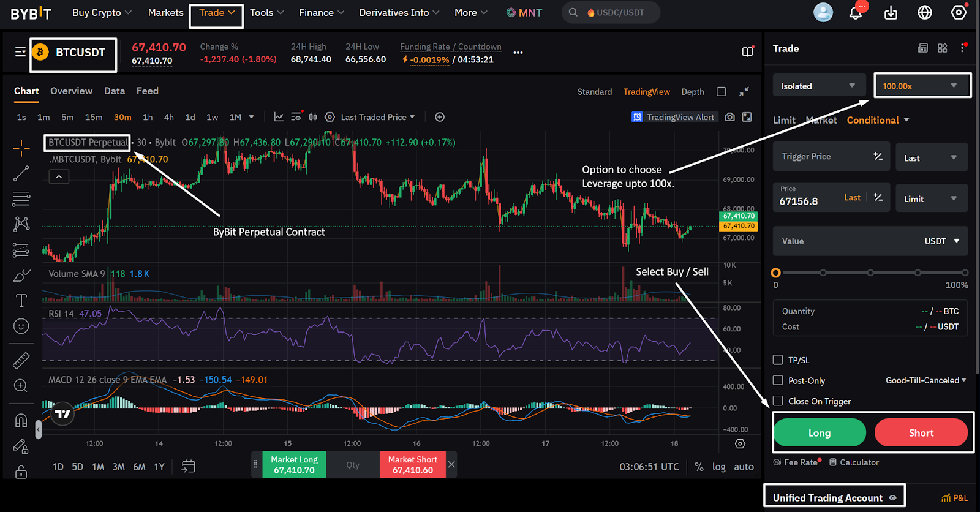Click the green Long button

point(820,433)
